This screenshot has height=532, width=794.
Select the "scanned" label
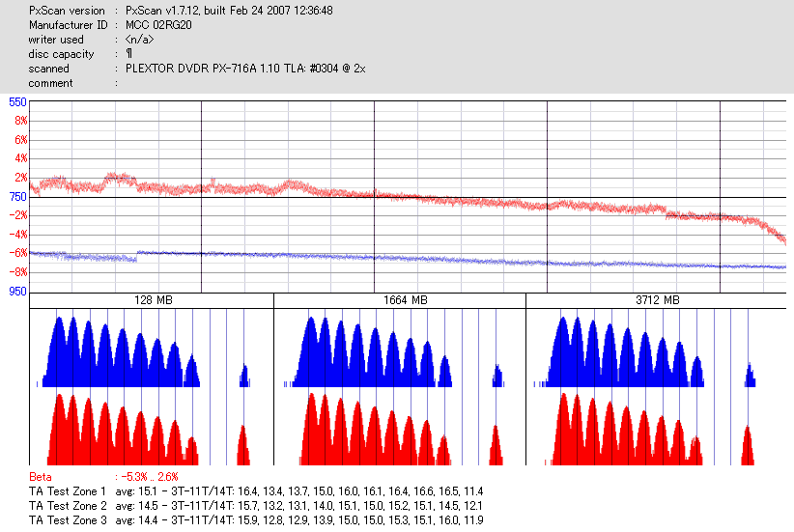[x=48, y=69]
